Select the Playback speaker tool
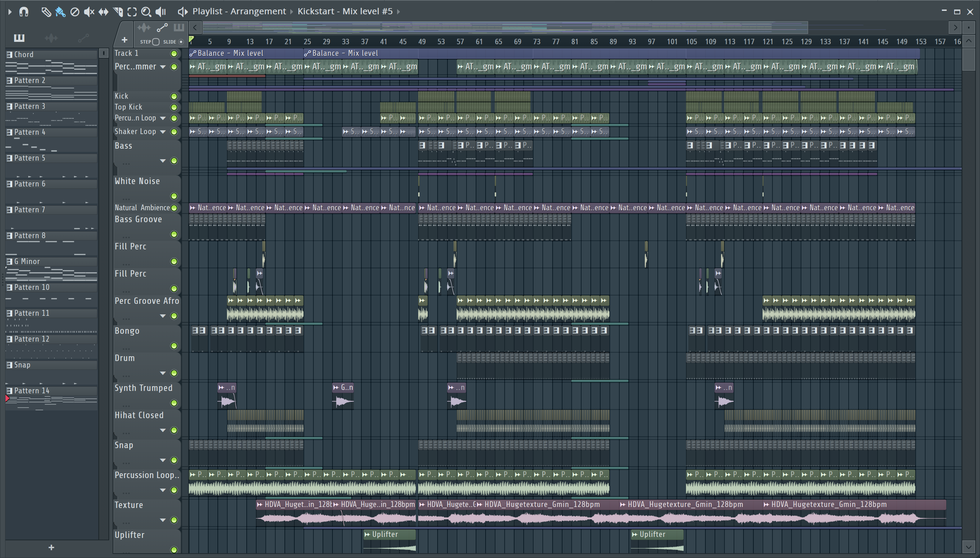980x558 pixels. 161,12
